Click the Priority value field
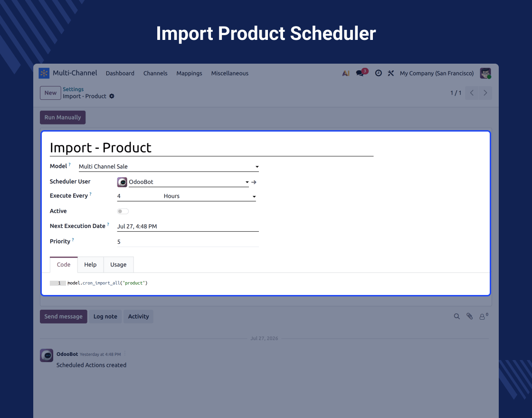 (x=188, y=242)
